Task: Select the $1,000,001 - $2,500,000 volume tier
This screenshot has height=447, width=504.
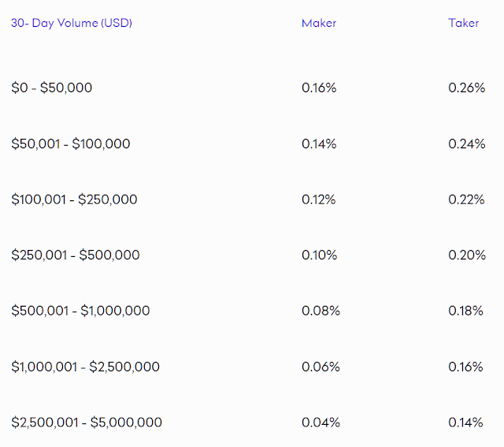Action: pyautogui.click(x=85, y=367)
